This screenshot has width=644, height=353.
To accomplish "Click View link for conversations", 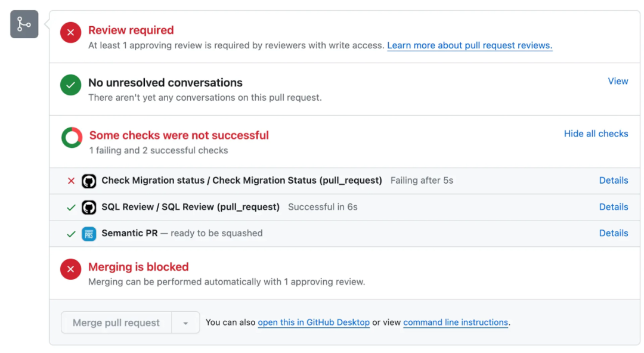I will coord(618,81).
